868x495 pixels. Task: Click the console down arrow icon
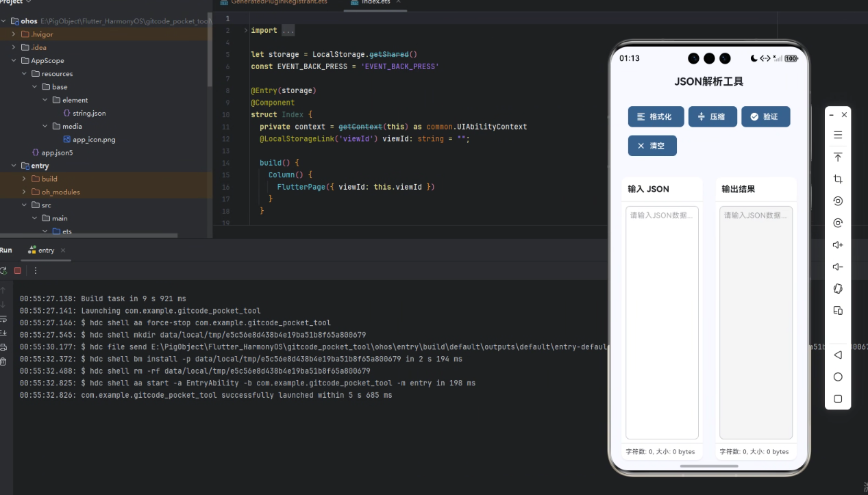click(x=3, y=305)
